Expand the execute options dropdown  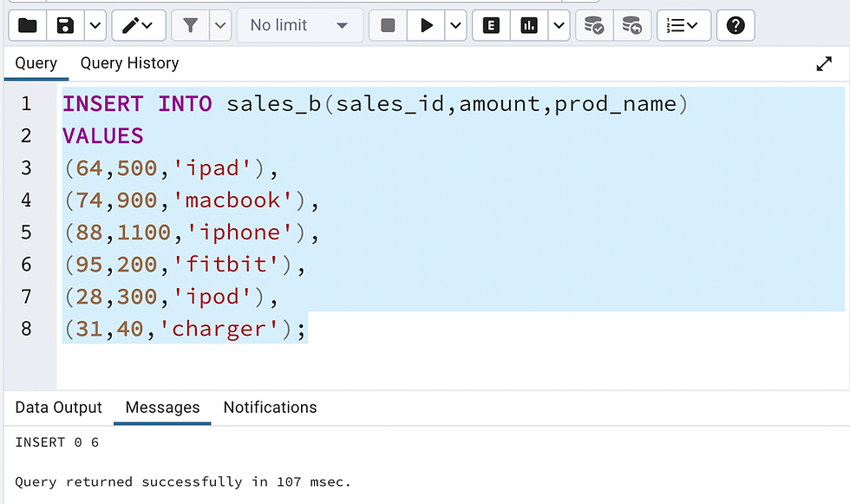point(456,25)
